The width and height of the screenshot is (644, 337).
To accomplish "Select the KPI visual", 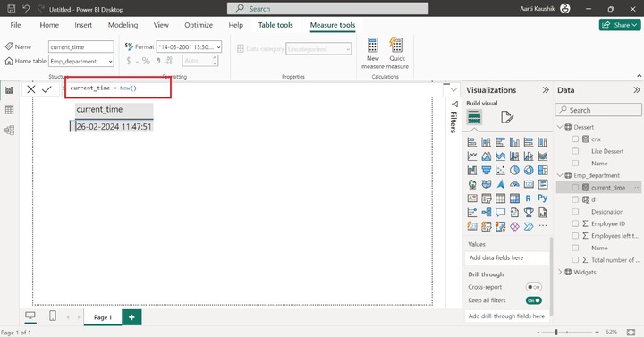I will tap(472, 198).
